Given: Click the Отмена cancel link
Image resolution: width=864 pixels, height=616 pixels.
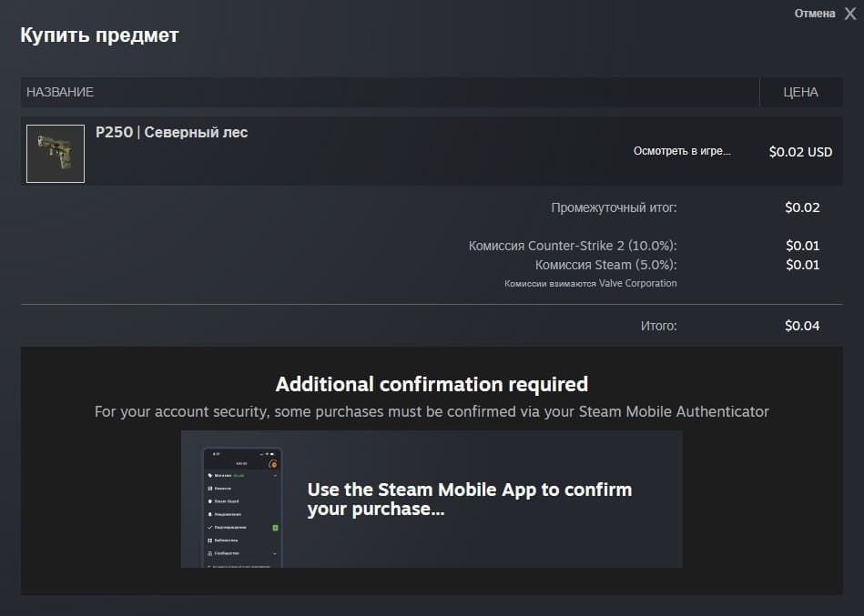Looking at the screenshot, I should (814, 14).
